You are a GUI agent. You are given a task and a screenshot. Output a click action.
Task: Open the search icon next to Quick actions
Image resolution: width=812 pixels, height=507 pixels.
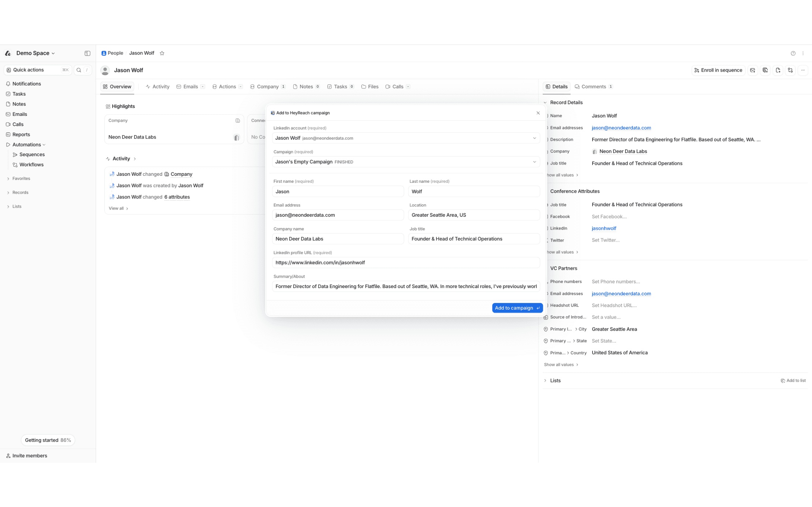coord(79,70)
